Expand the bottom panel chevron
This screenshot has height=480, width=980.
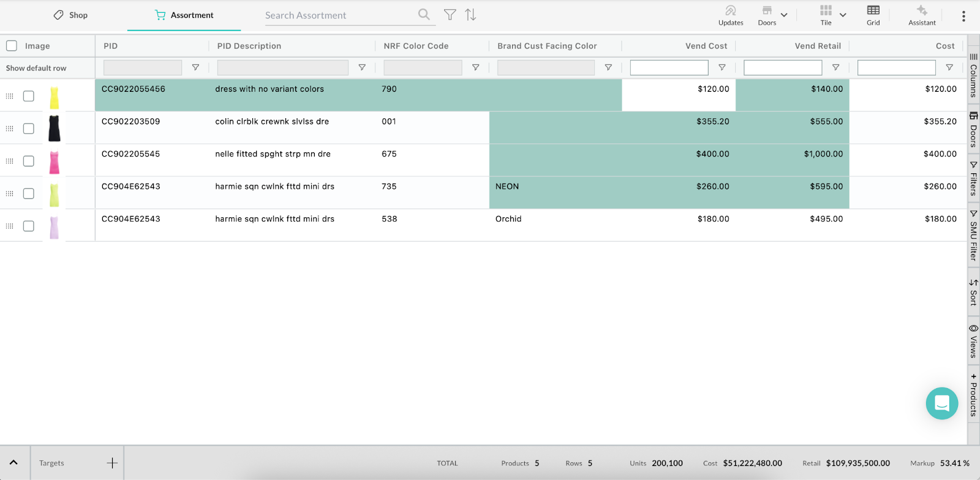pos(13,463)
